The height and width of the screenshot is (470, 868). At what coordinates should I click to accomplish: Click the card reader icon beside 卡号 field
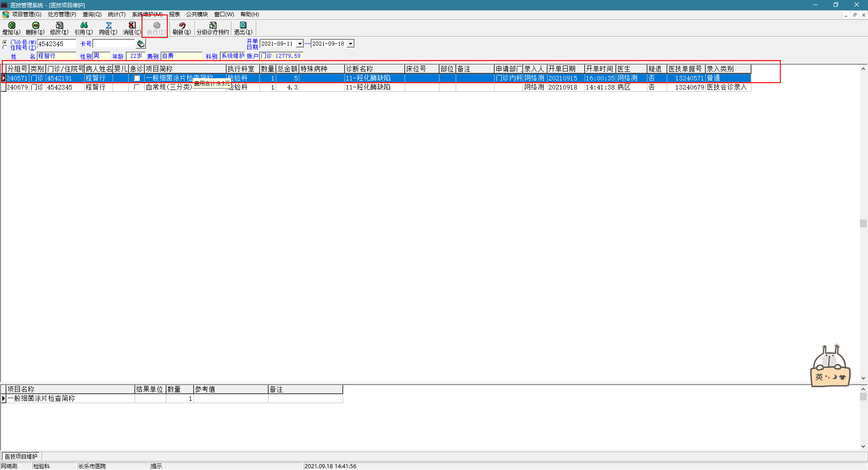tap(141, 44)
